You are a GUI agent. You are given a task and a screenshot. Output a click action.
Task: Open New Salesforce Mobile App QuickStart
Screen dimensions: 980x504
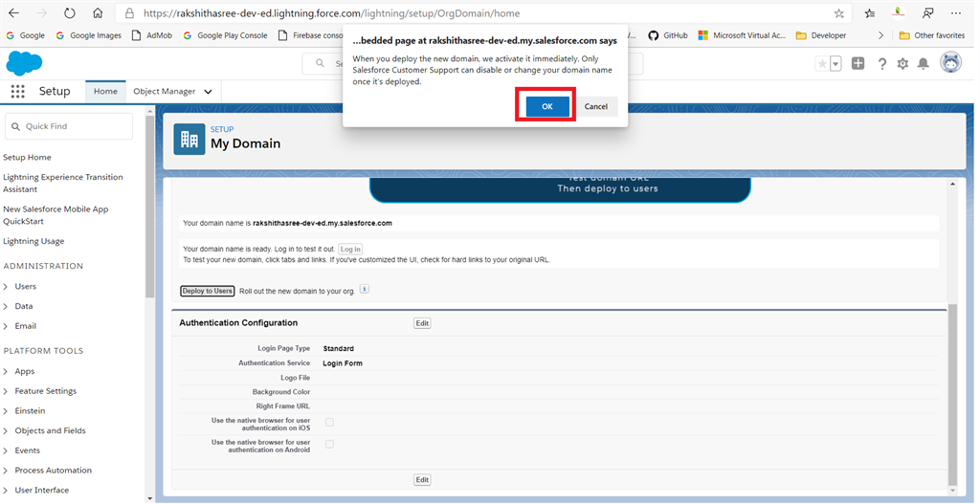[56, 215]
